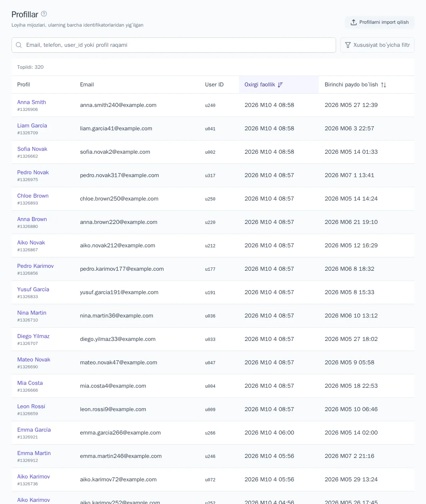View Aiko Novak's profile
426x504 pixels.
tap(31, 243)
